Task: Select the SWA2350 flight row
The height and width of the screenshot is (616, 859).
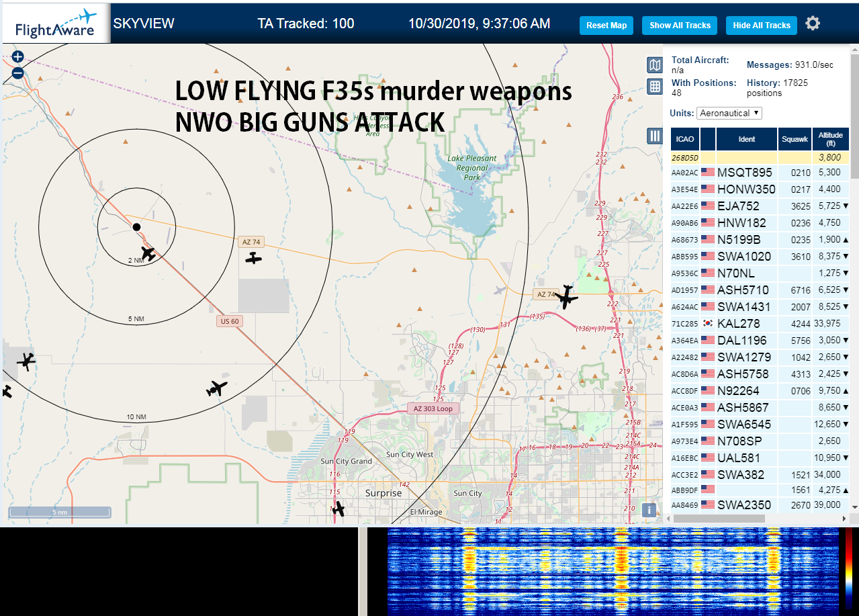Action: click(x=760, y=505)
